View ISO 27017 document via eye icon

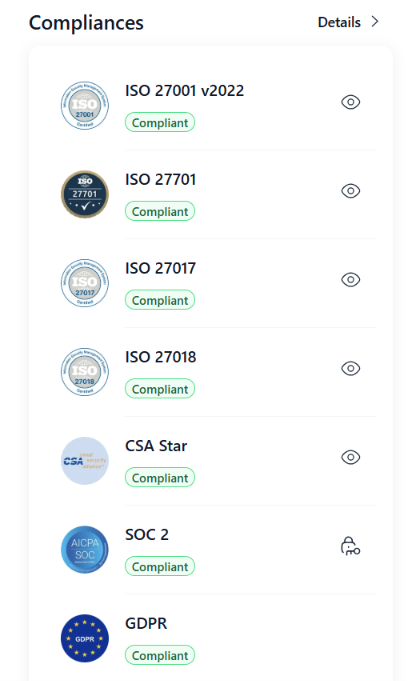coord(351,280)
